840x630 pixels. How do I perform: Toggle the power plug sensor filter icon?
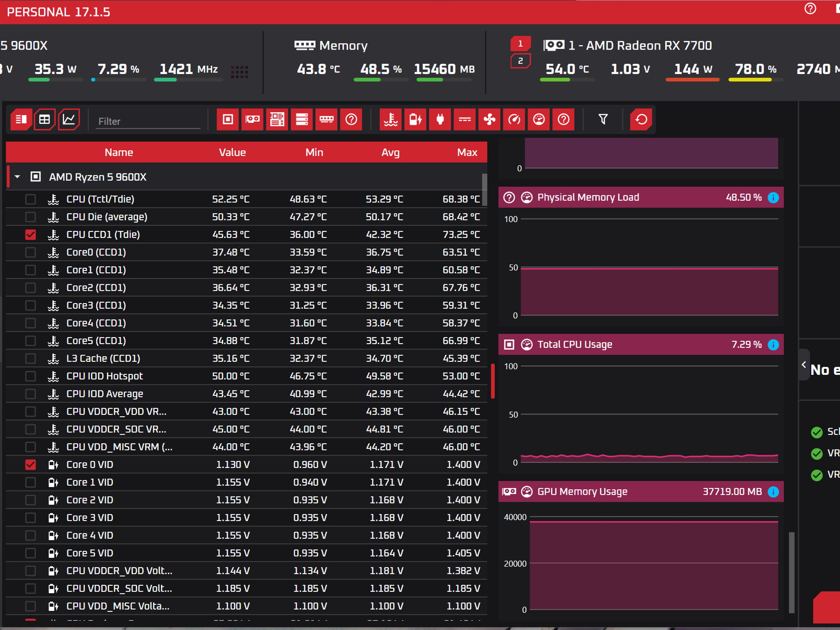(x=440, y=119)
